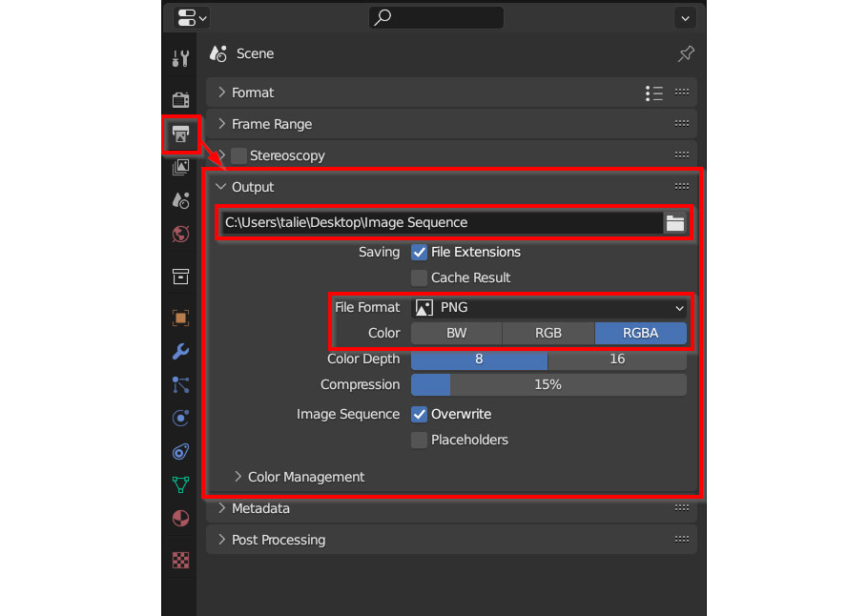
Task: Click the Compression 15% slider
Action: pyautogui.click(x=548, y=385)
